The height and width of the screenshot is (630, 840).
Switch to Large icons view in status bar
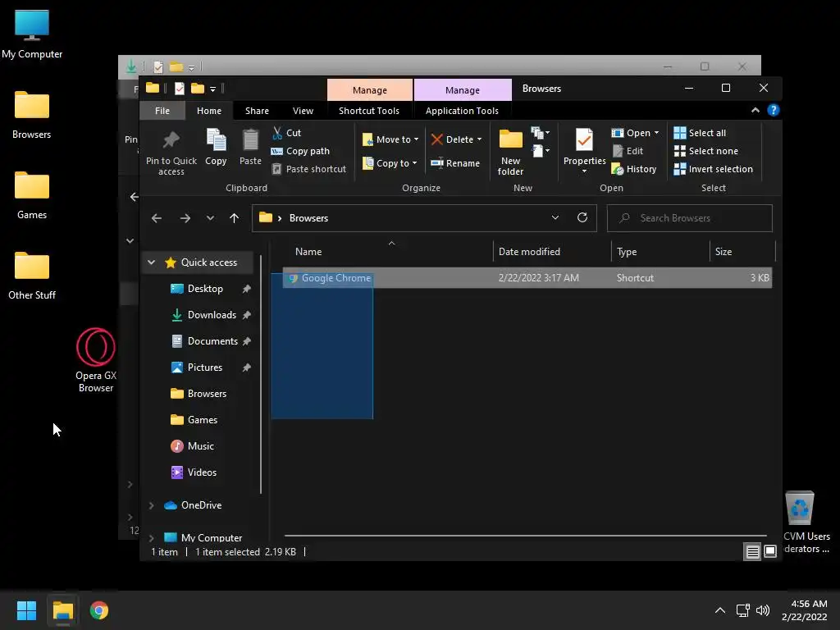[770, 551]
